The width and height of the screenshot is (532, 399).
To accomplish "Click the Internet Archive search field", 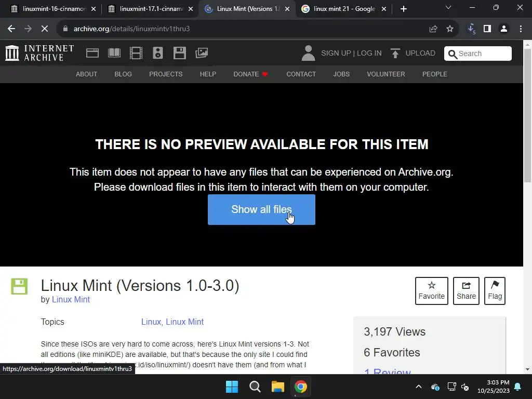I will pyautogui.click(x=478, y=54).
